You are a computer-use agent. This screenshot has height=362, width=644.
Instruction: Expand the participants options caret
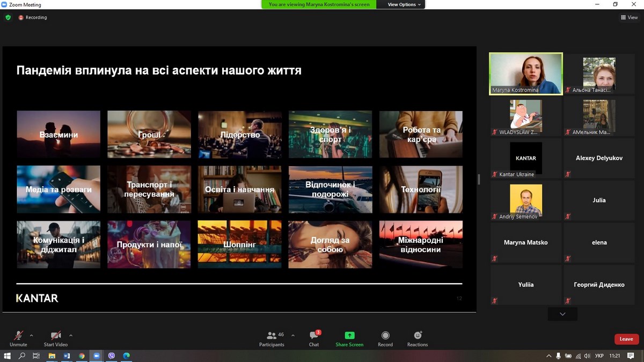[x=292, y=336]
